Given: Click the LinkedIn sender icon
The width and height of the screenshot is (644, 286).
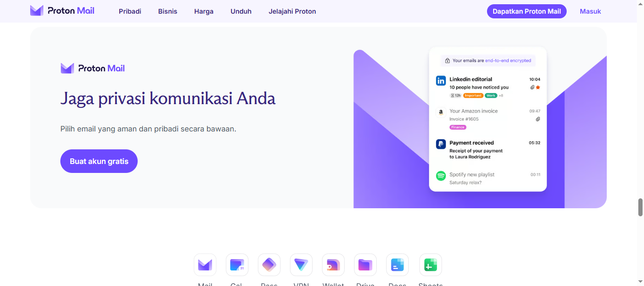Looking at the screenshot, I should (441, 81).
